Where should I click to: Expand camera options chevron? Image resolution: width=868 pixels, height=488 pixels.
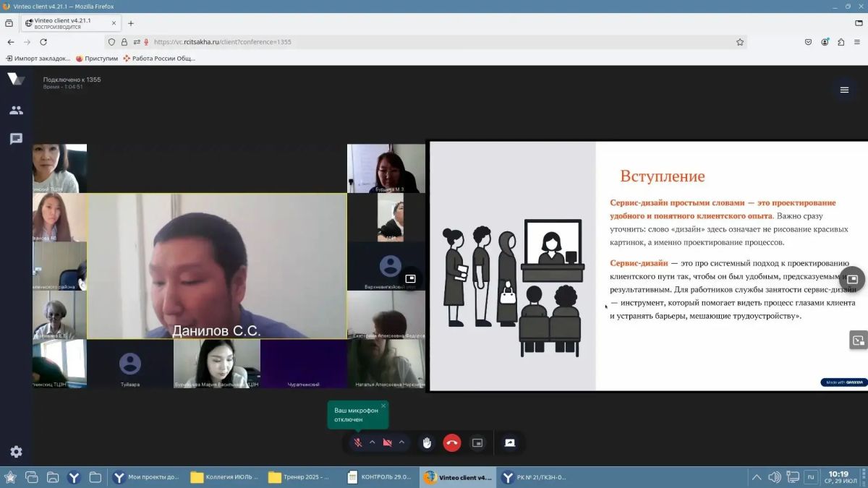(401, 442)
